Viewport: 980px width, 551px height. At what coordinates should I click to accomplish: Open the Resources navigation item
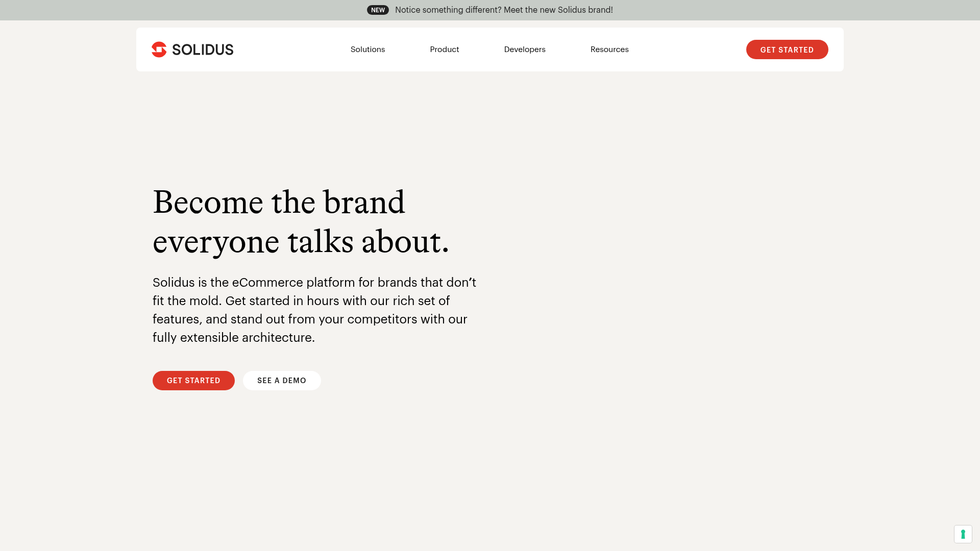point(609,49)
